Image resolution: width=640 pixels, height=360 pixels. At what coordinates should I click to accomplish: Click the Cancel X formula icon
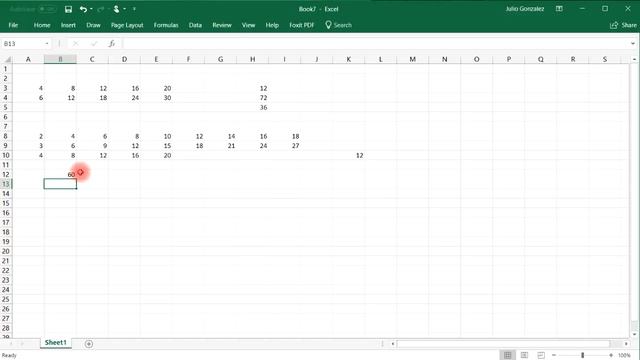click(76, 44)
